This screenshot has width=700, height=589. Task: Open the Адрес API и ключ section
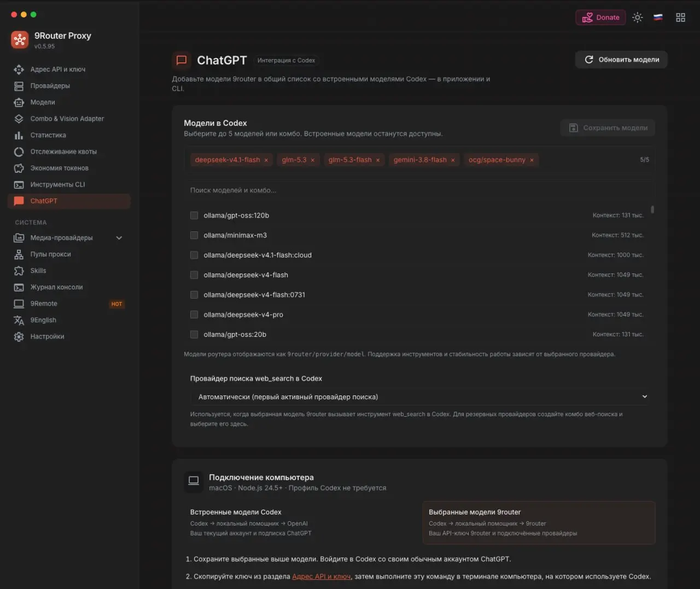[69, 69]
